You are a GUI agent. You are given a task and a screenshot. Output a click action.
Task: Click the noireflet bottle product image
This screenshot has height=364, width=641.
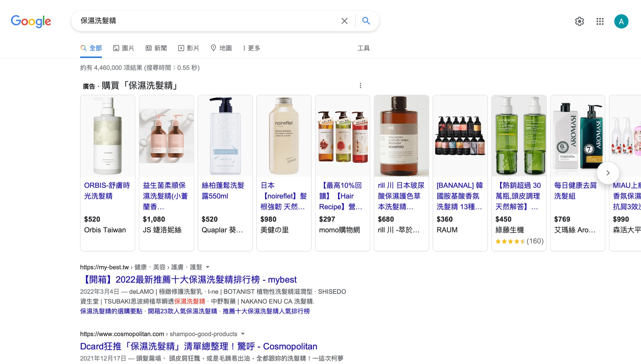coord(284,136)
